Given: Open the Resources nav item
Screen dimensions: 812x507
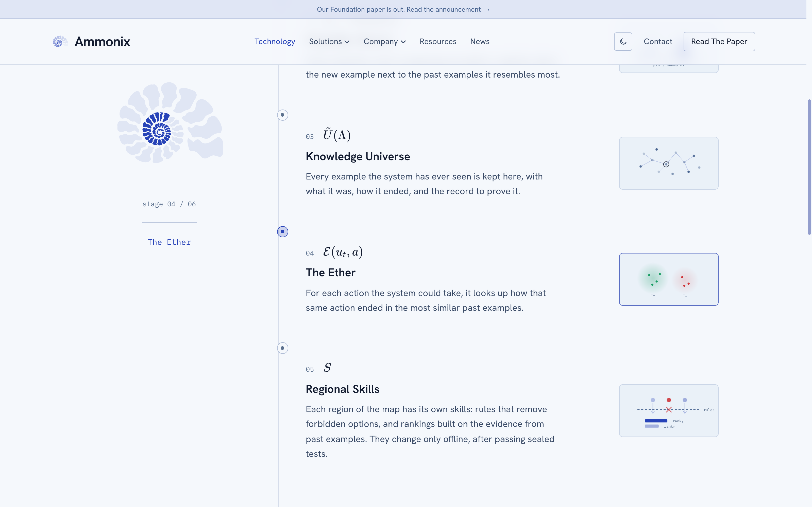Looking at the screenshot, I should (437, 42).
